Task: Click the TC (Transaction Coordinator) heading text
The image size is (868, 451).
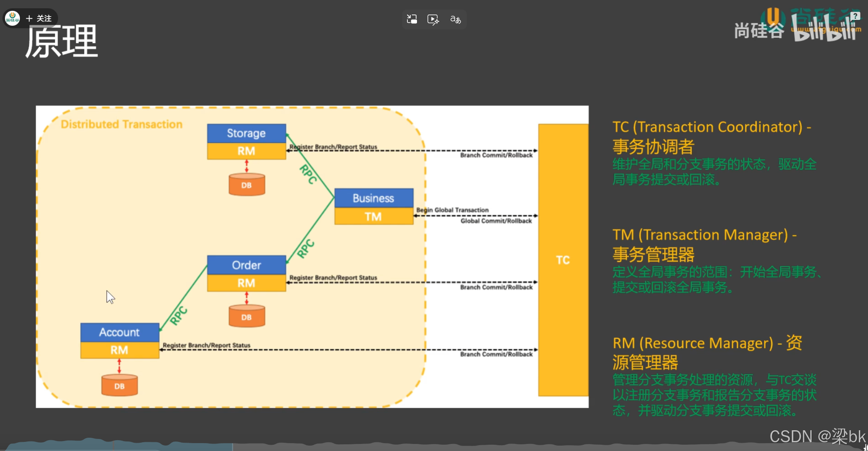Action: click(712, 127)
